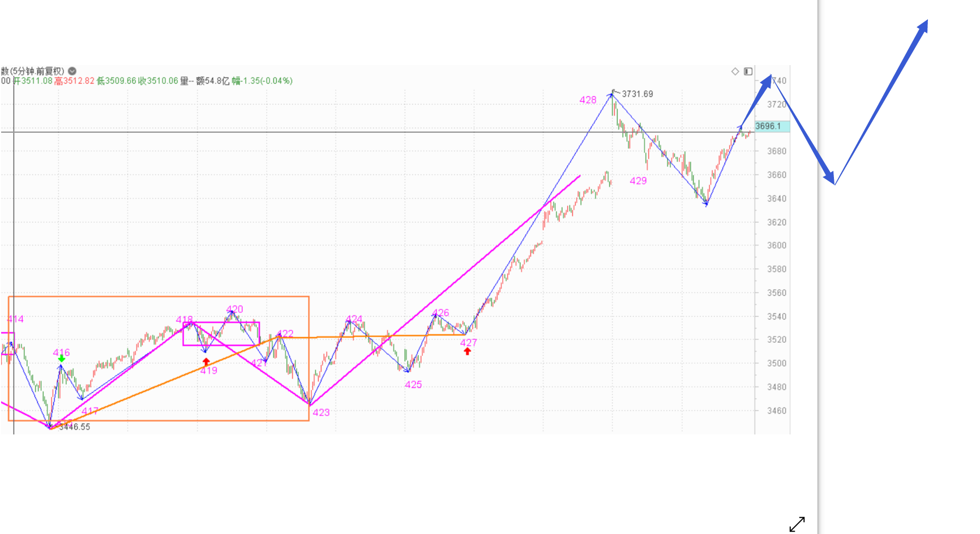Click the green down arrow above 416
Image resolution: width=980 pixels, height=534 pixels.
point(61,359)
